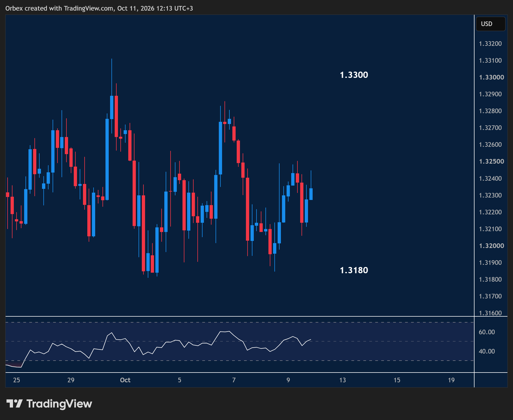
Task: Click the 1.33000 price axis label
Action: tap(491, 77)
